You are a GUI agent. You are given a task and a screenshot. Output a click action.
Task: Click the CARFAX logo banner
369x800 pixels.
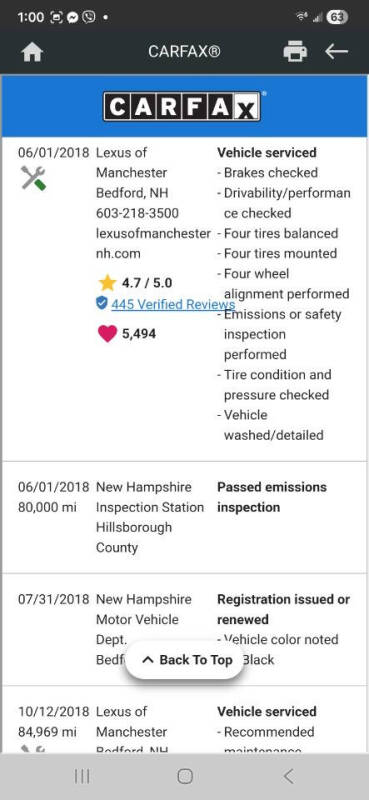coord(183,106)
